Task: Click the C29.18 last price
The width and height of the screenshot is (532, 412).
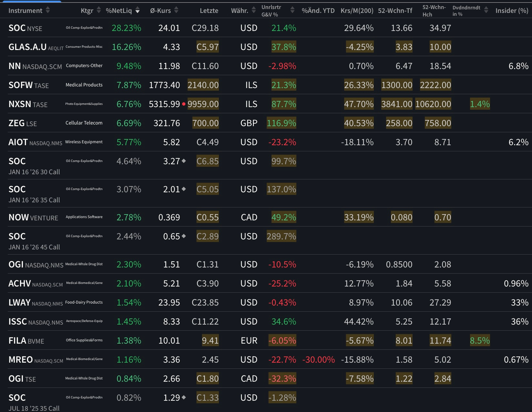Action: 205,28
